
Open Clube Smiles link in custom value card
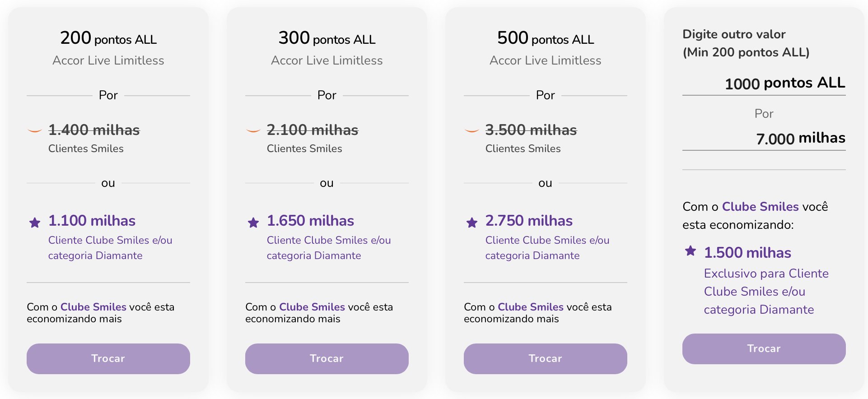761,207
